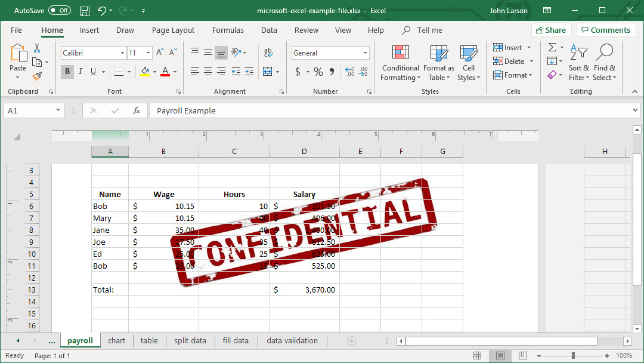
Task: Toggle Italic formatting button
Action: [80, 72]
